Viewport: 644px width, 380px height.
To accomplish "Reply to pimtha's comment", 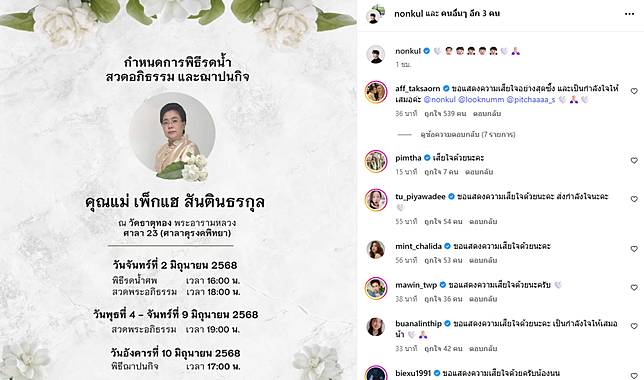I will pos(479,172).
